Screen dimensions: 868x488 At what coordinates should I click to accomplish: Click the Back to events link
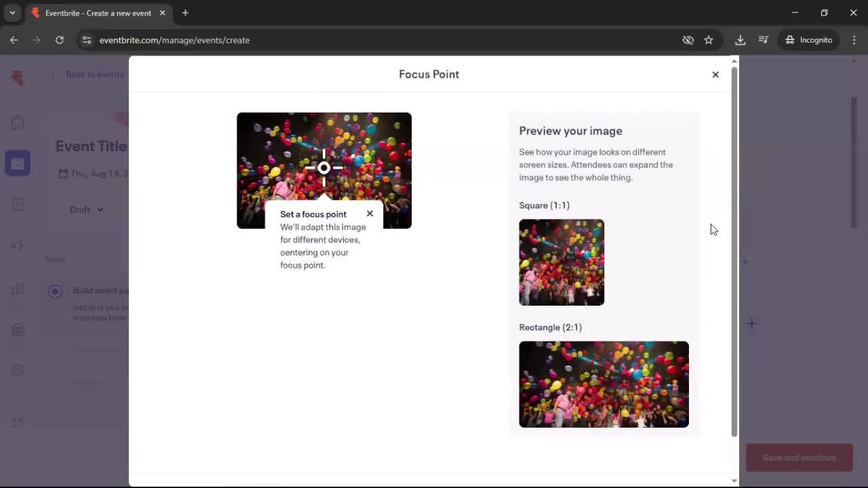[x=88, y=75]
